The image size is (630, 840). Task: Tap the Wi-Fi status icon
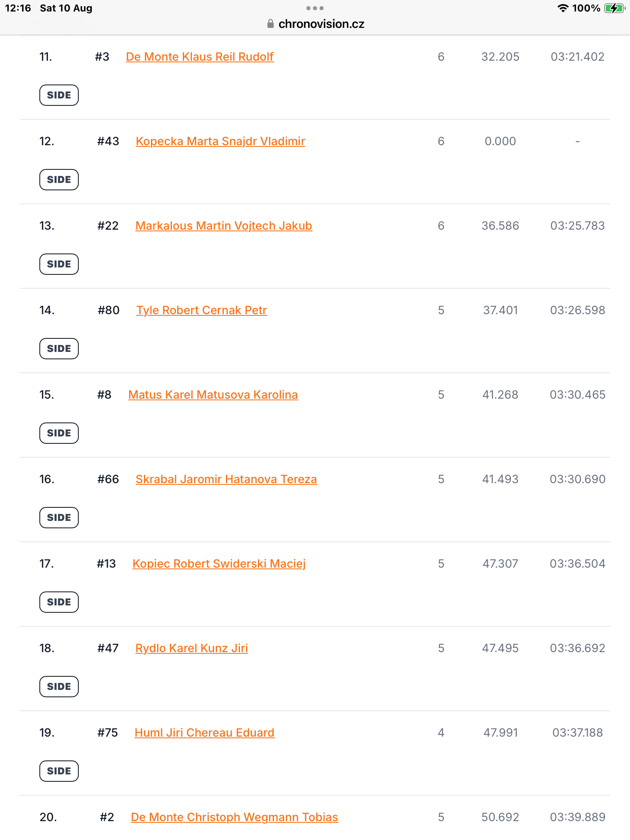click(x=563, y=8)
